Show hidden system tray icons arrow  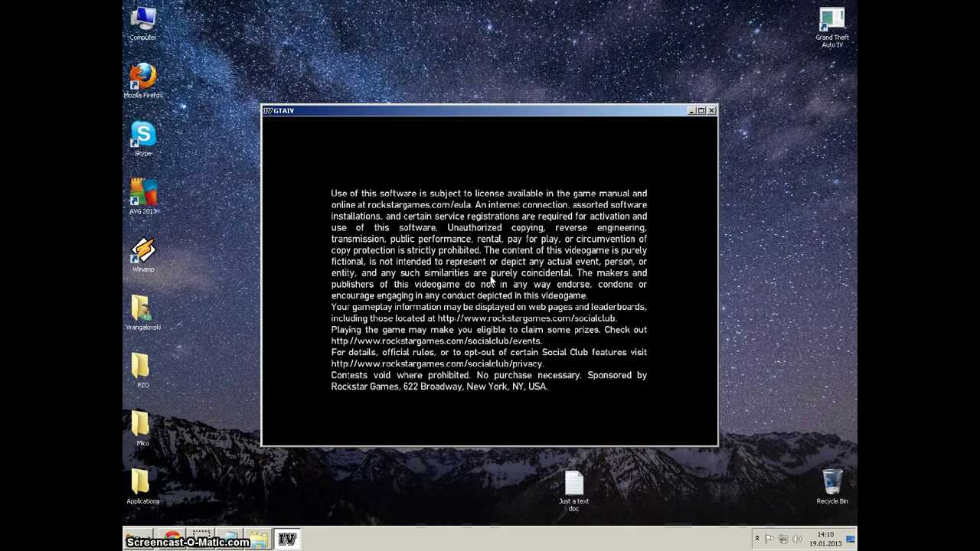click(x=756, y=539)
